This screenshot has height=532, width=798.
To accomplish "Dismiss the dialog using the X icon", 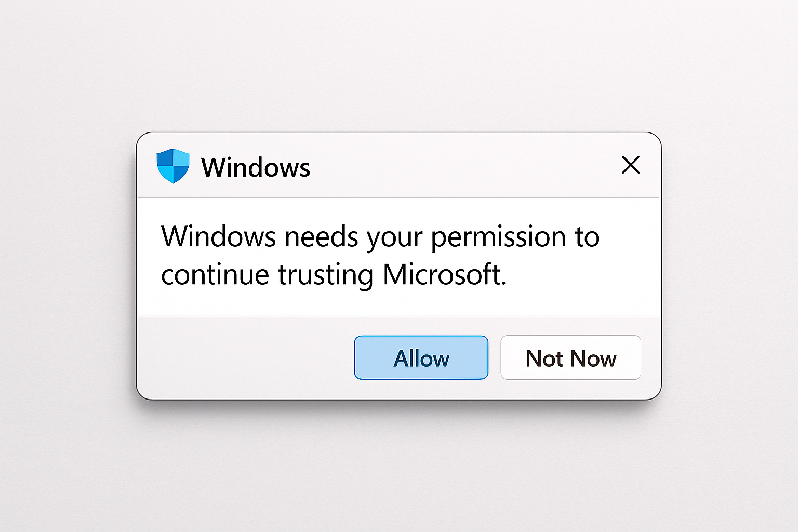I will point(631,165).
